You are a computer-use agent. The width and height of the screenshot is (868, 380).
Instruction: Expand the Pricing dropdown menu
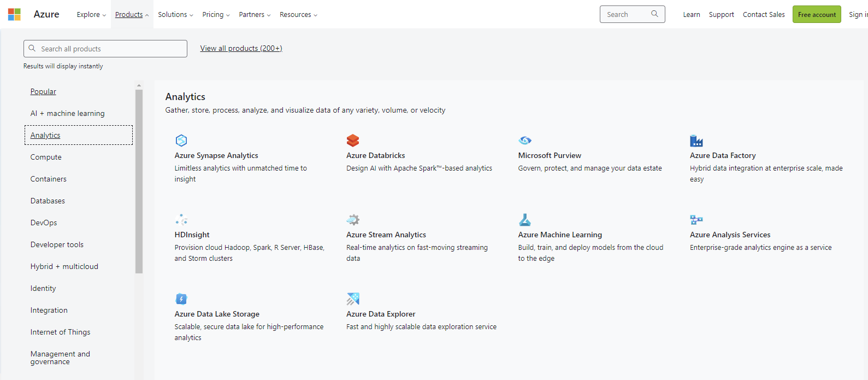(x=216, y=15)
